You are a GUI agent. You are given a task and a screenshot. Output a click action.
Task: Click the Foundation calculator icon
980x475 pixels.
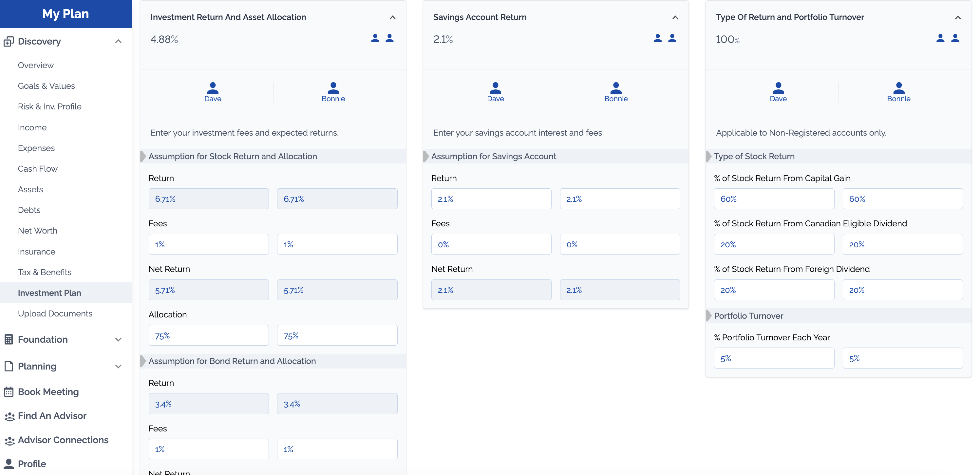tap(9, 339)
